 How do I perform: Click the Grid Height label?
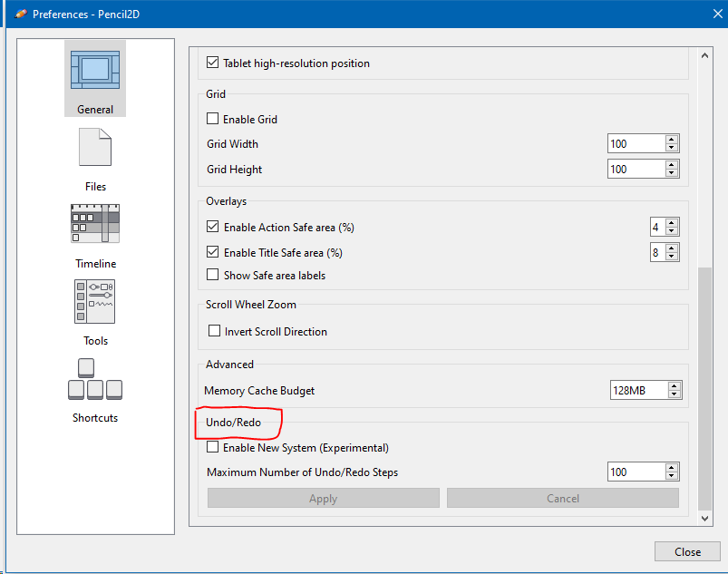tap(234, 170)
